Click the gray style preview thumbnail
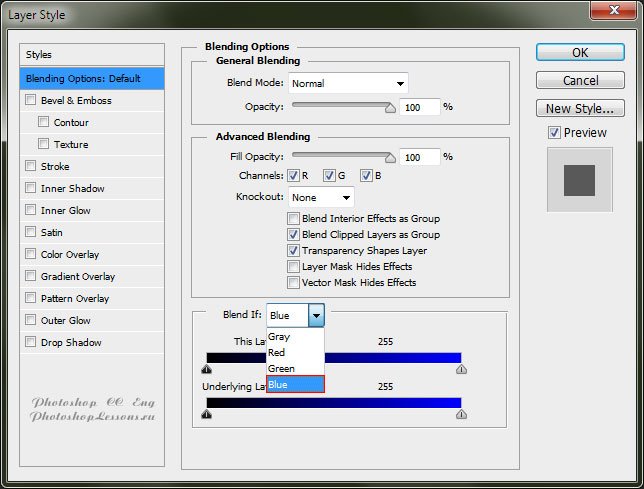 click(x=579, y=181)
